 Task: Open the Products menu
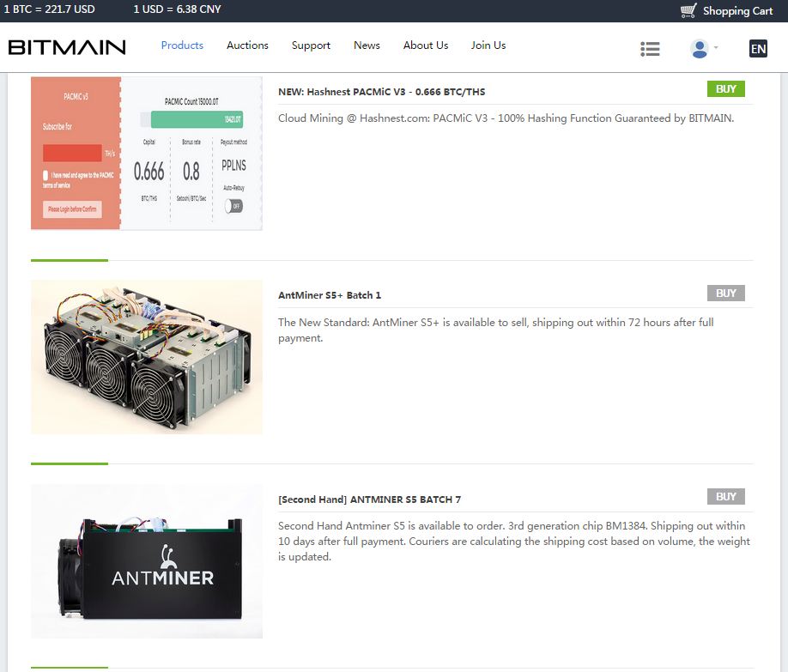[182, 45]
